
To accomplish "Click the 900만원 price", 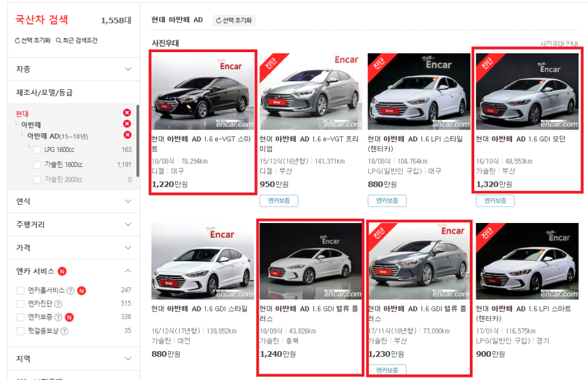I will pos(491,354).
